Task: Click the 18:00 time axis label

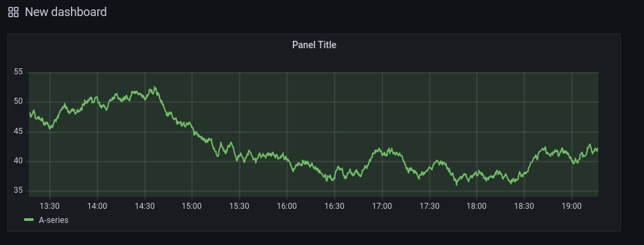Action: [x=477, y=206]
